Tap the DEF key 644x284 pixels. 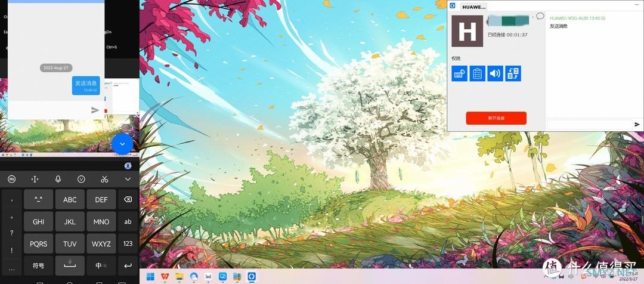[x=101, y=199]
